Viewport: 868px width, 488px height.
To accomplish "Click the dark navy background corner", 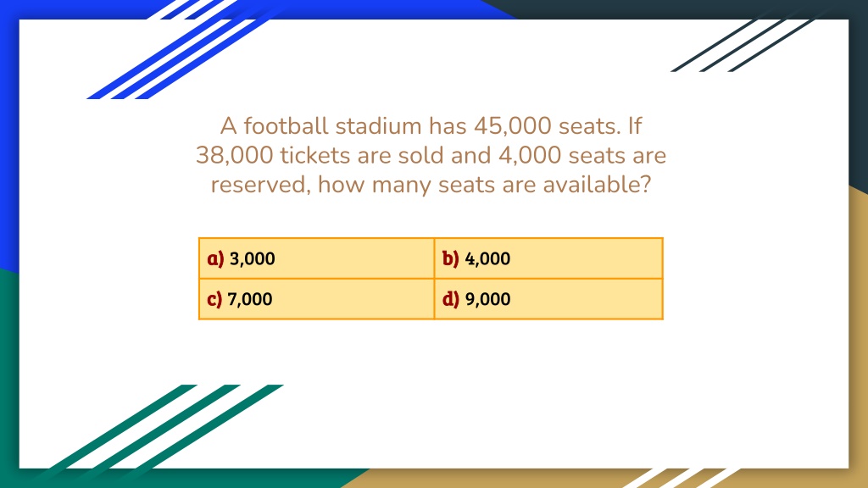I will pyautogui.click(x=859, y=94).
